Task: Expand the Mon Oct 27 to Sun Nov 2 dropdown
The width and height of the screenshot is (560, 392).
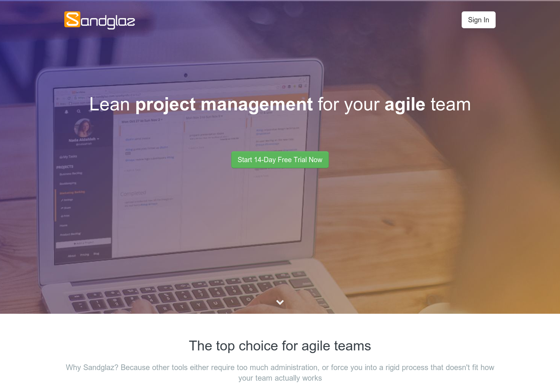Action: (x=142, y=121)
